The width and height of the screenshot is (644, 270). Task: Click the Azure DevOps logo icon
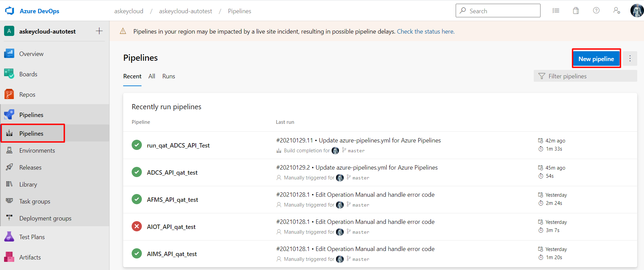10,11
